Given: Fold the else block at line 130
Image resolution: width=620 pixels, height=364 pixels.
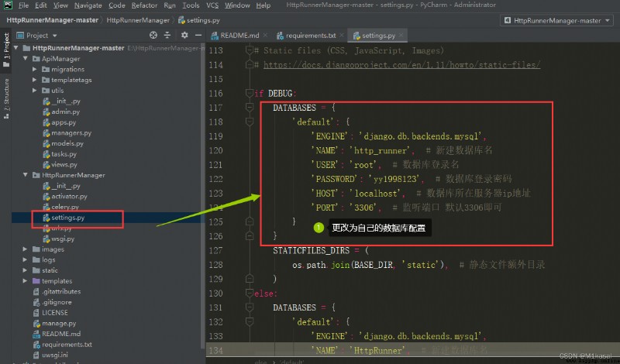Looking at the screenshot, I should point(250,294).
